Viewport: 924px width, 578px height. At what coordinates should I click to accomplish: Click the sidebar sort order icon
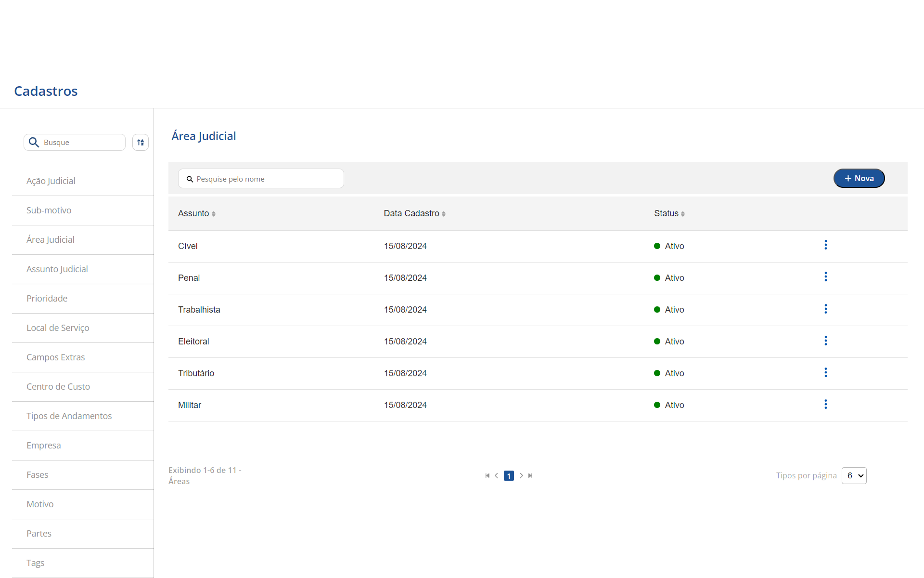point(141,143)
